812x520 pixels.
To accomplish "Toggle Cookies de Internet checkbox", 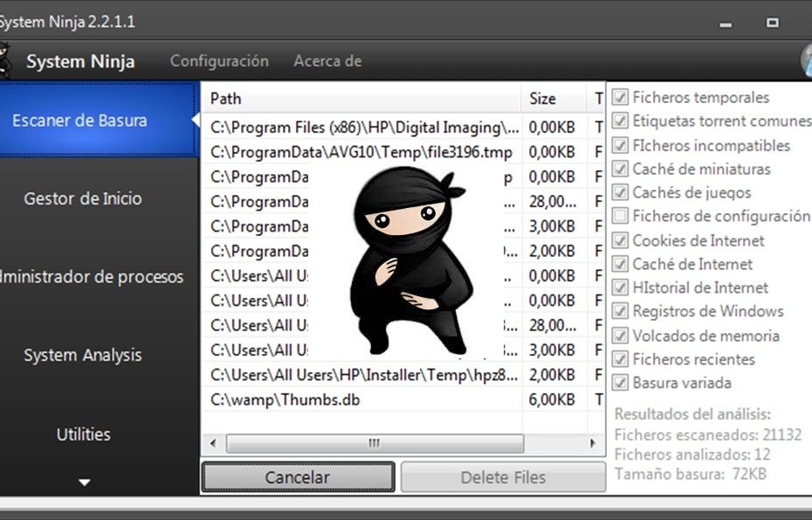I will coord(620,240).
